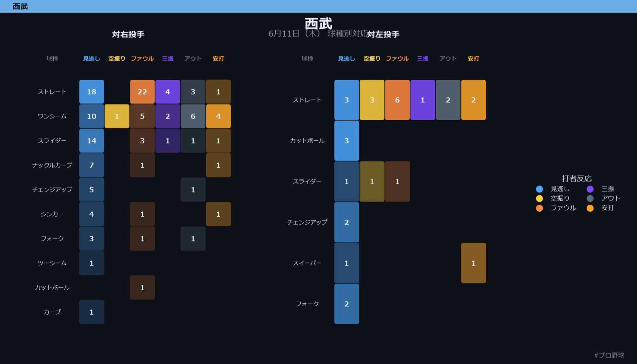This screenshot has height=364, width=637.
Task: Click the カーブ pitch label
Action: coord(52,312)
